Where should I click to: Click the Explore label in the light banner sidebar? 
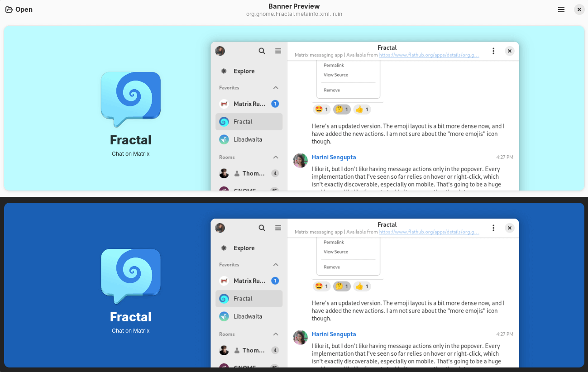pos(244,71)
